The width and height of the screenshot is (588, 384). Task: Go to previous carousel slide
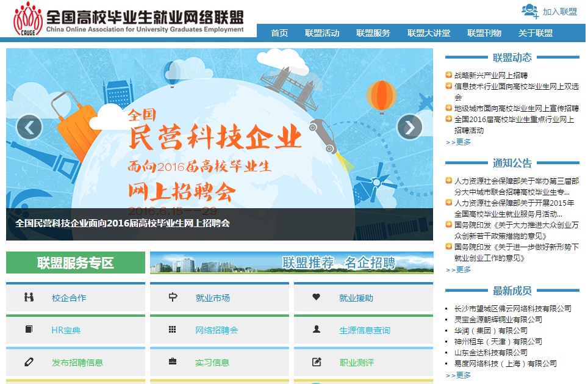(29, 127)
